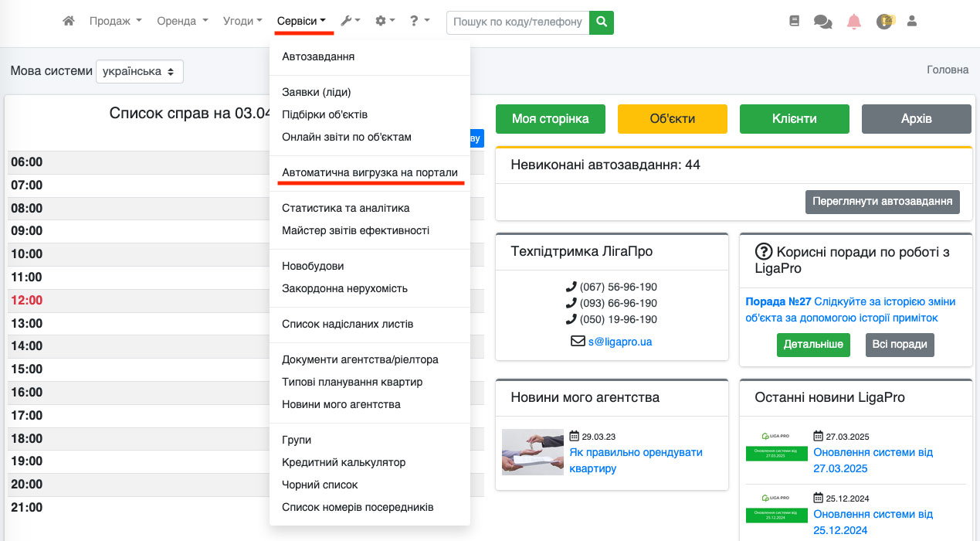The image size is (980, 541).
Task: Click the warning exclamation icon
Action: click(883, 22)
